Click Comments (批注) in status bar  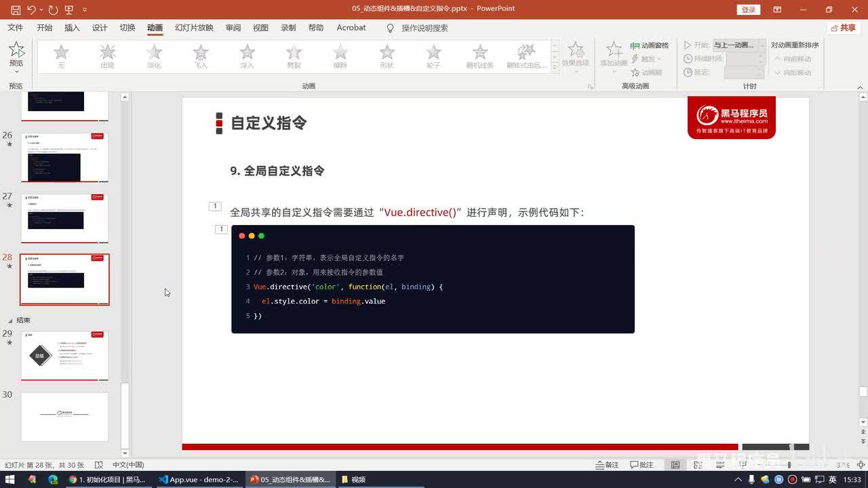coord(642,465)
